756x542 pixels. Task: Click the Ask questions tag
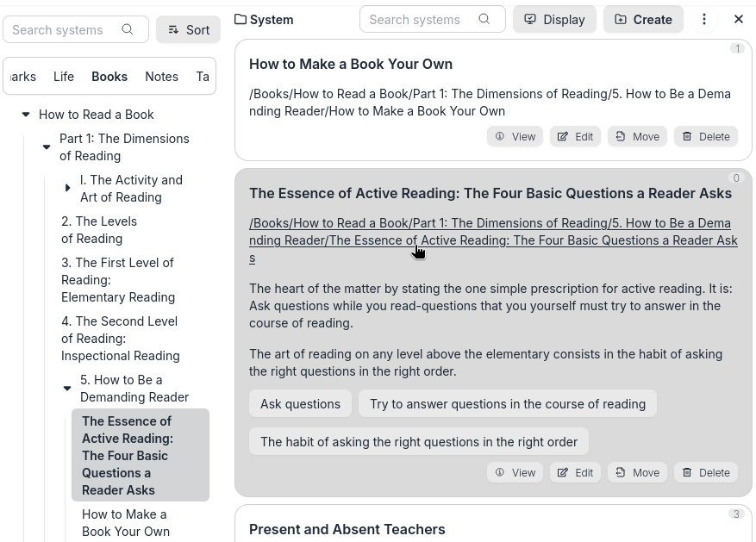[300, 403]
